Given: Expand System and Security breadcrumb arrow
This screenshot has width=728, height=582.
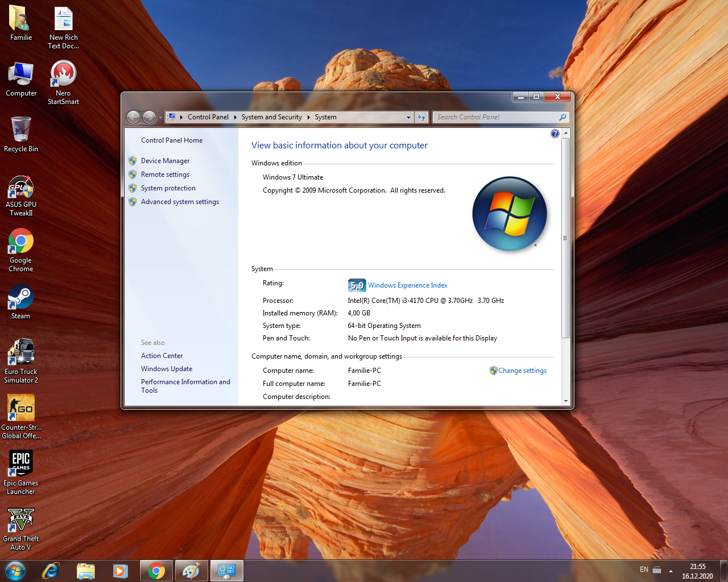Looking at the screenshot, I should point(308,117).
